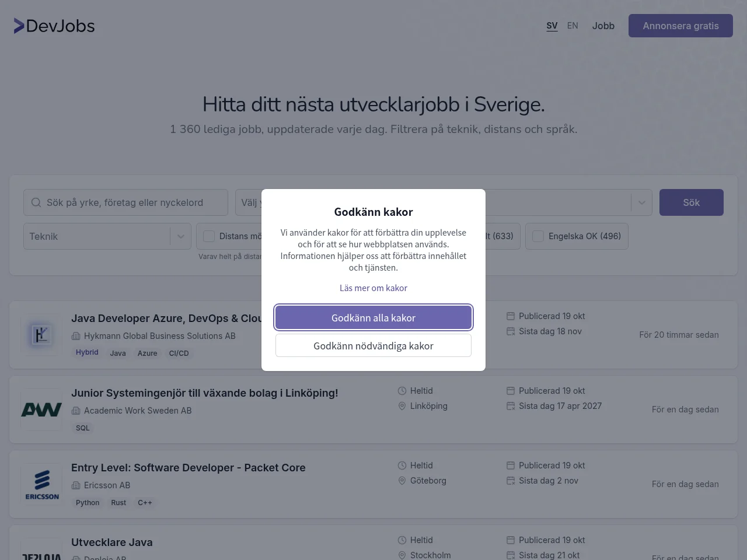Switch language to SV

552,26
